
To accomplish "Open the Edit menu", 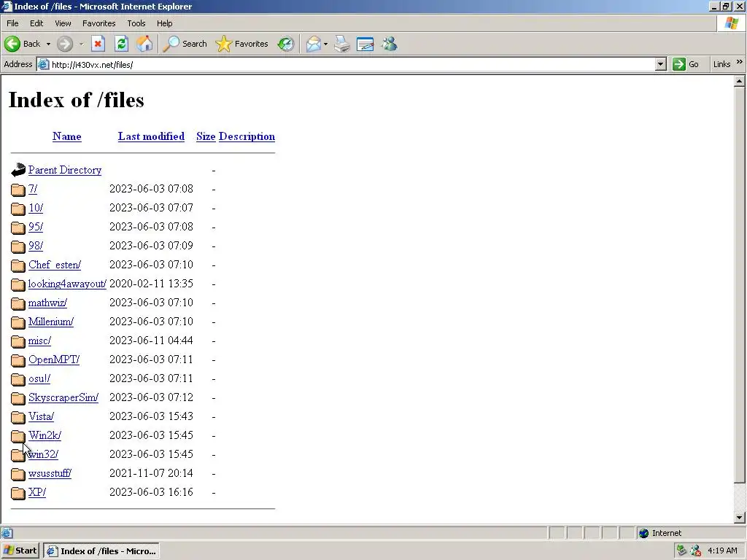I will tap(36, 23).
